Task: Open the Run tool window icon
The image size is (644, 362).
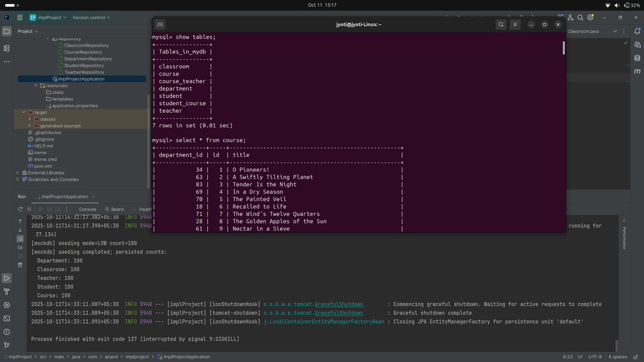Action: pyautogui.click(x=6, y=278)
